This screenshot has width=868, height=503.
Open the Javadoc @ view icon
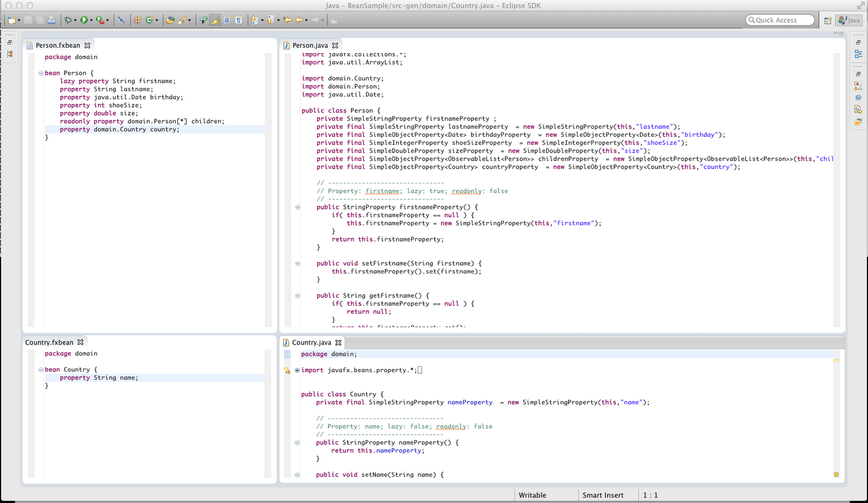pyautogui.click(x=858, y=98)
